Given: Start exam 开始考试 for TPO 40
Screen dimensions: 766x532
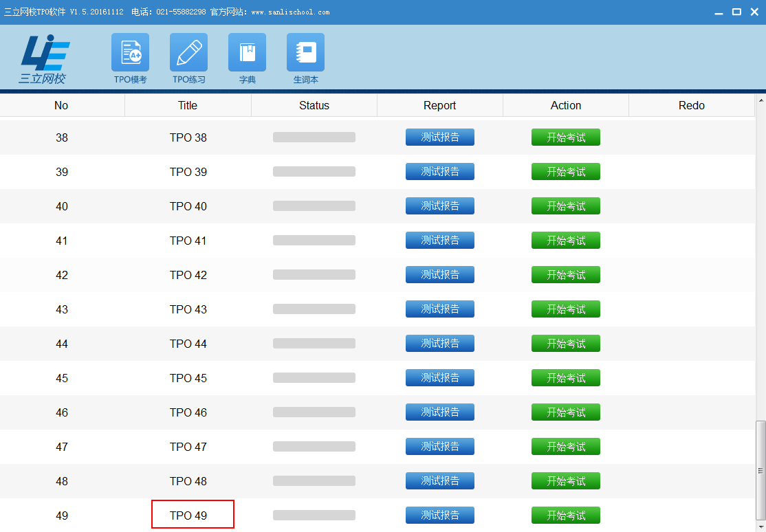Looking at the screenshot, I should pyautogui.click(x=566, y=206).
